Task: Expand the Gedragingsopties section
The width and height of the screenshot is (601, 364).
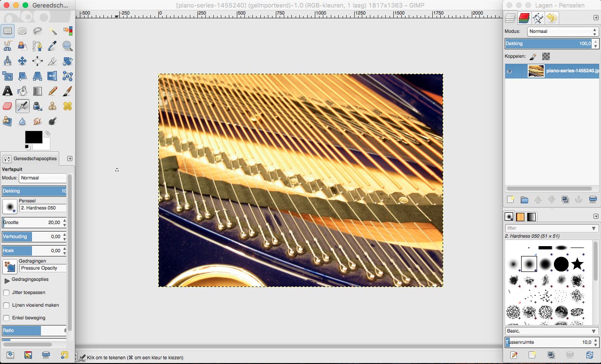Action: pos(7,280)
